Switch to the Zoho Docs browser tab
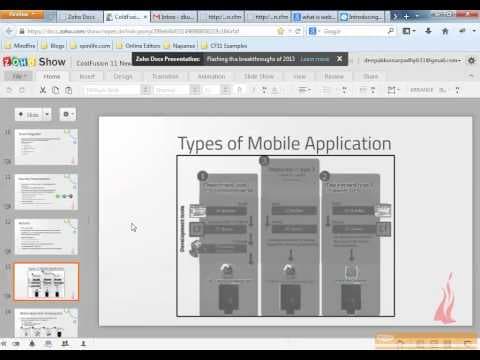Viewport: 480px width, 360px height. pos(80,17)
